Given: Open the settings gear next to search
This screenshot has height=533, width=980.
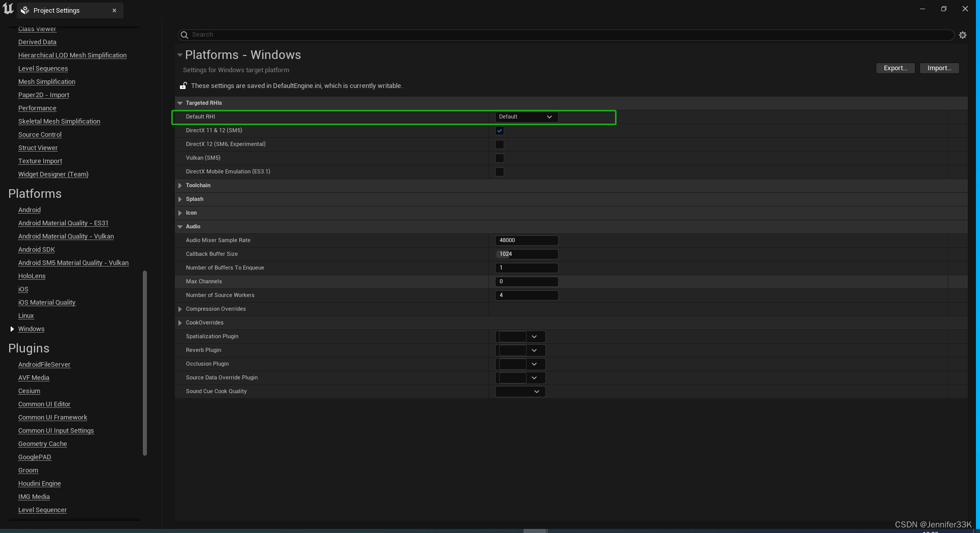Looking at the screenshot, I should [963, 35].
